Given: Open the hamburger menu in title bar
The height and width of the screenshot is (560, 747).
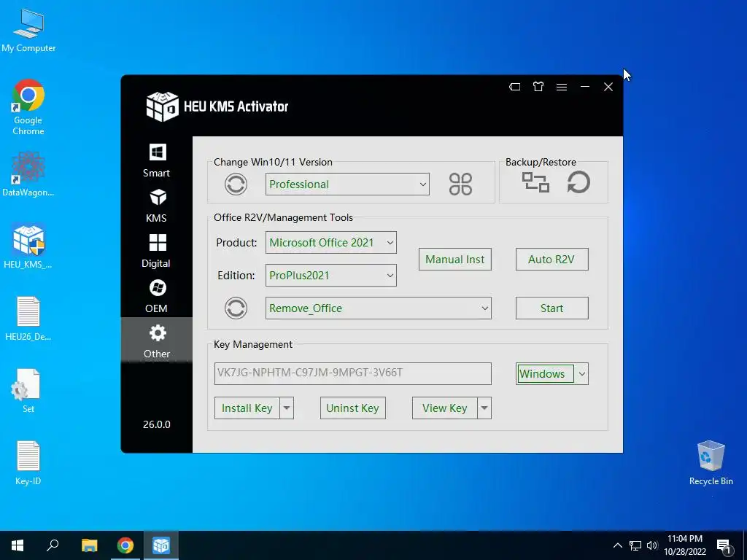Looking at the screenshot, I should [562, 87].
